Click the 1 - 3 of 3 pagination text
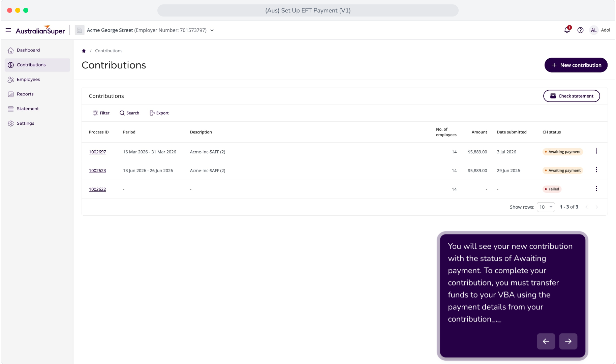The height and width of the screenshot is (364, 616). point(569,207)
